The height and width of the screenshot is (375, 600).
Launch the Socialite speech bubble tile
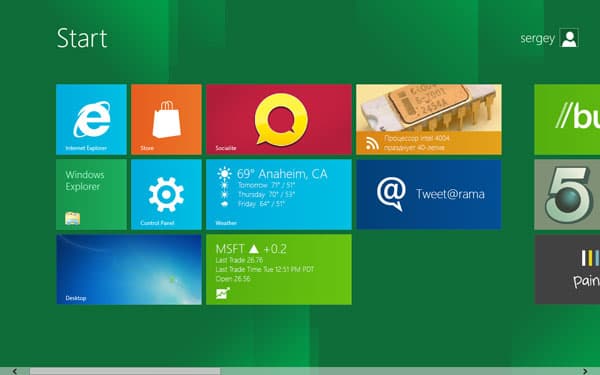coord(279,119)
